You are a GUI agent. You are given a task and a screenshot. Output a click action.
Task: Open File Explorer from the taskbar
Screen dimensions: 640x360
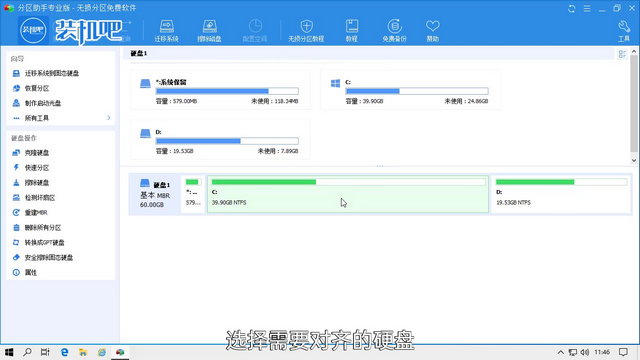coord(83,352)
